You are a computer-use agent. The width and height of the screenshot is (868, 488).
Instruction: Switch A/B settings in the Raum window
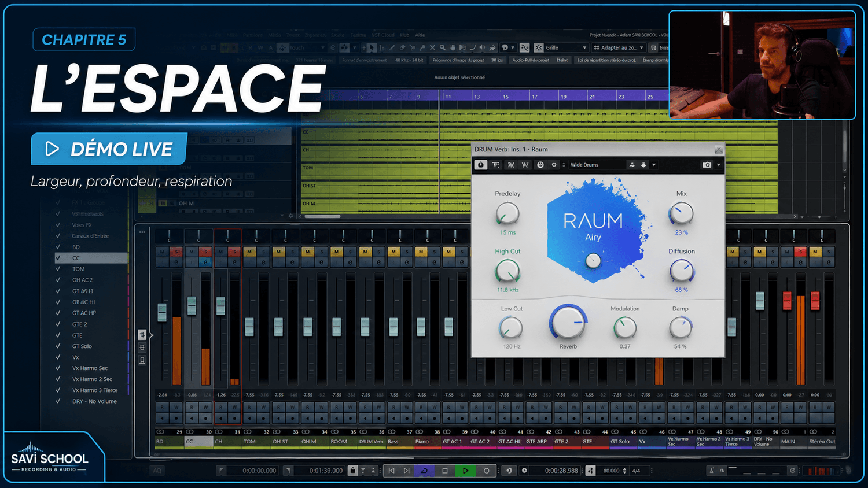point(540,165)
